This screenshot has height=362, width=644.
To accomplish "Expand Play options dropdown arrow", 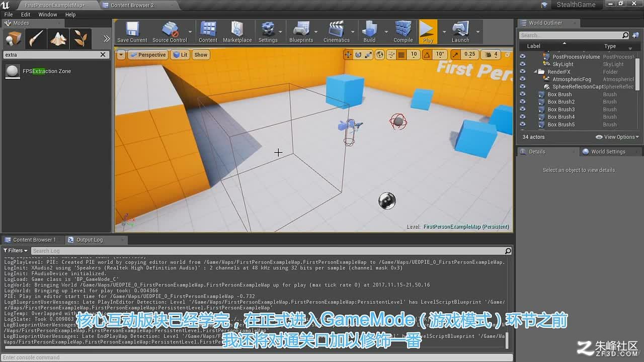I will point(444,32).
